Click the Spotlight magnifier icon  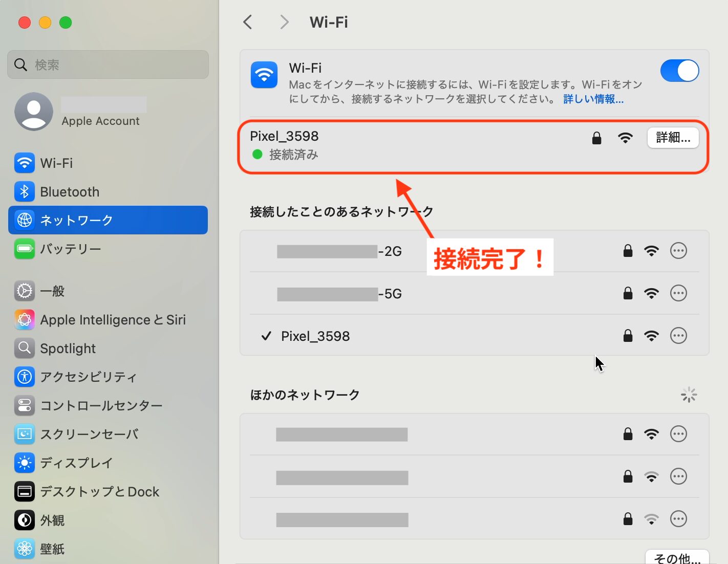click(x=25, y=349)
